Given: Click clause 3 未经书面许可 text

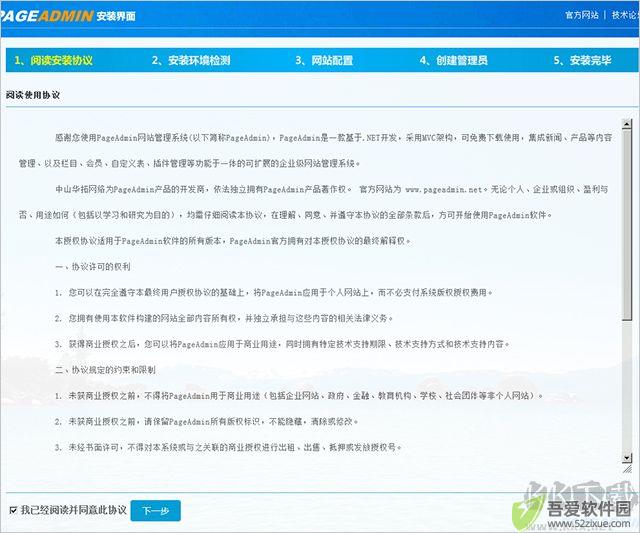Looking at the screenshot, I should 228,447.
